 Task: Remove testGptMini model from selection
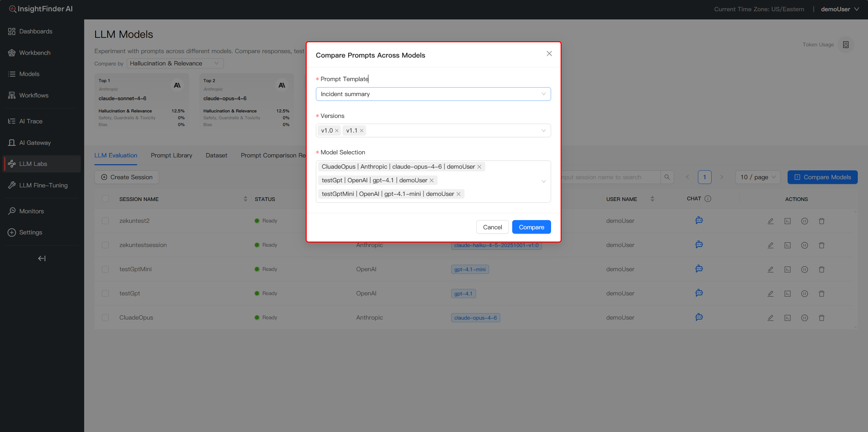tap(458, 194)
